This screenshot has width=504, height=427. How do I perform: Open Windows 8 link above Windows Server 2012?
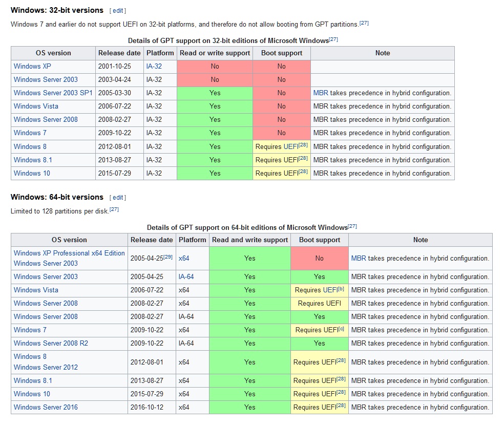(30, 357)
